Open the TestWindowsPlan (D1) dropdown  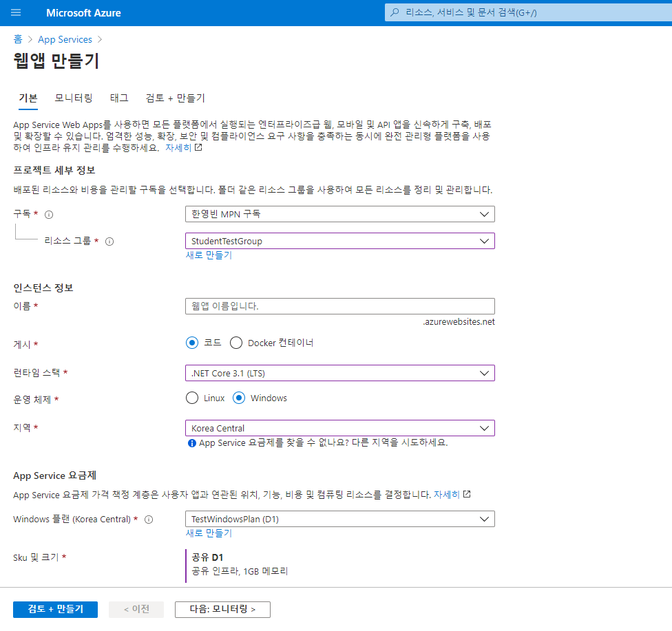pos(339,519)
